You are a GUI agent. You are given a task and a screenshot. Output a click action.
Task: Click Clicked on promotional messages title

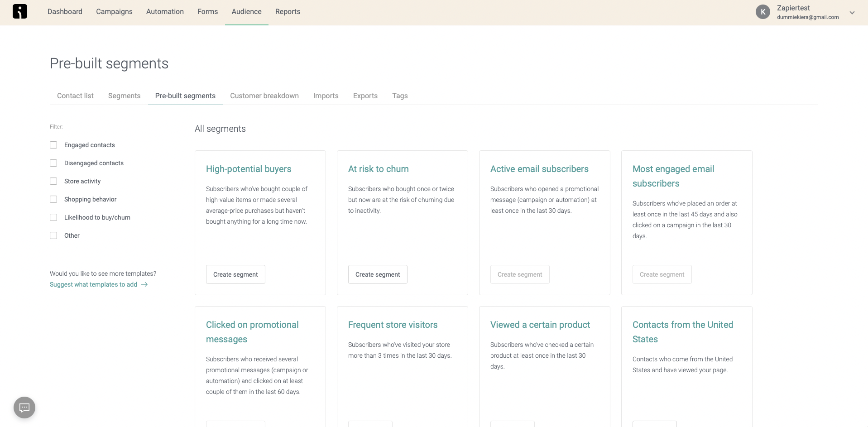pos(252,332)
